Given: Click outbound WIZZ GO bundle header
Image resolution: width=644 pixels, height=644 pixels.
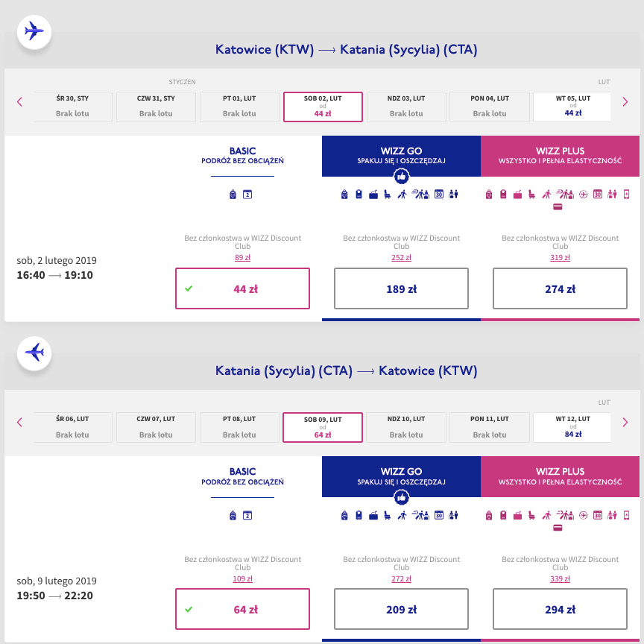Looking at the screenshot, I should coord(401,156).
